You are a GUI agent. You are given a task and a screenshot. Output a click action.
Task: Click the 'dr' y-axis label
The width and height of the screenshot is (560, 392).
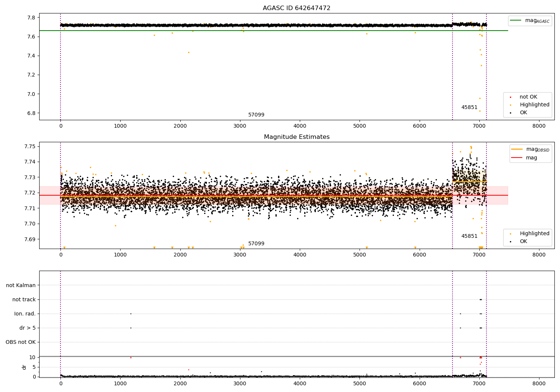point(24,367)
